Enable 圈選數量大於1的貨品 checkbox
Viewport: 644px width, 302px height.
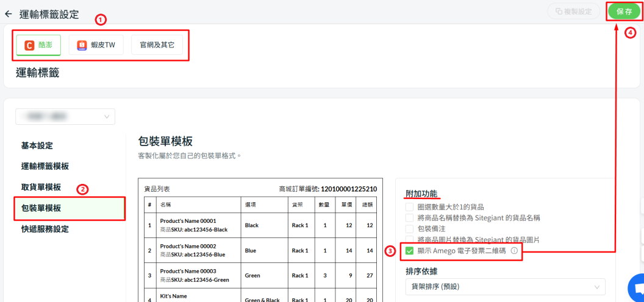click(410, 208)
